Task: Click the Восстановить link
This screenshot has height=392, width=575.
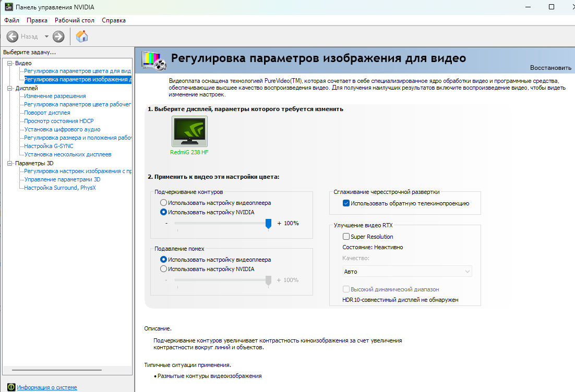Action: click(550, 68)
